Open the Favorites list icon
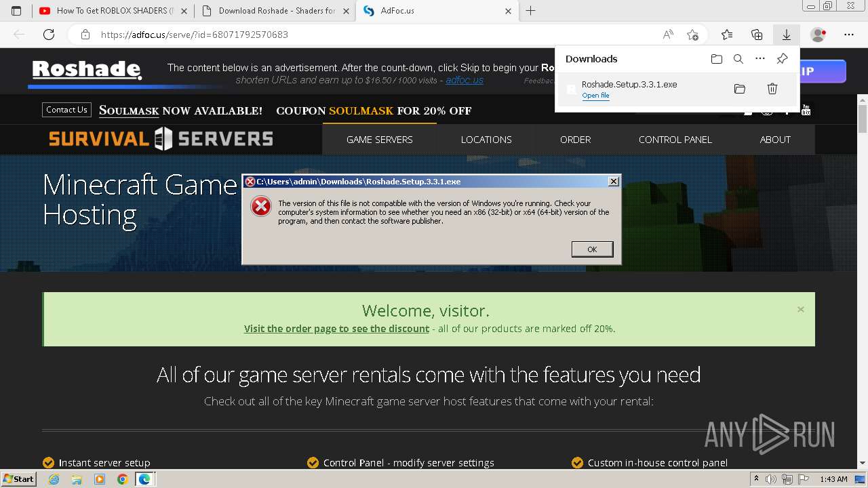The width and height of the screenshot is (868, 488). [x=727, y=35]
